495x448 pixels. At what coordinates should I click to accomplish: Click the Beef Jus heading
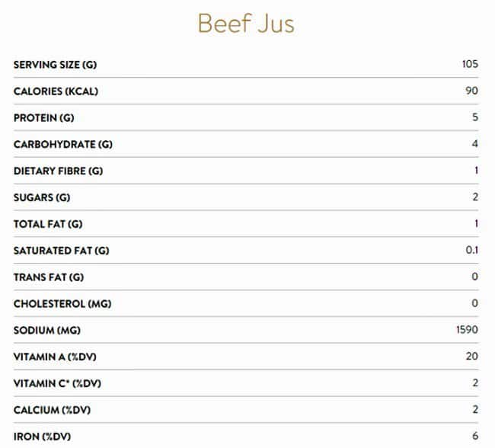(x=246, y=23)
